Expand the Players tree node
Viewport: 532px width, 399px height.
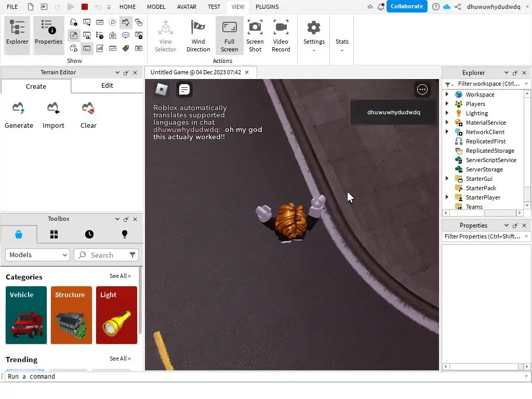point(447,104)
